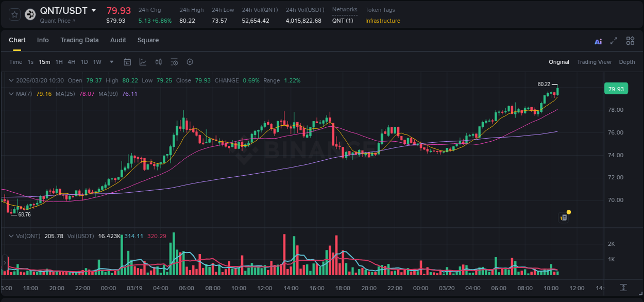
Task: Open the widgets layout grid icon
Action: [x=630, y=41]
